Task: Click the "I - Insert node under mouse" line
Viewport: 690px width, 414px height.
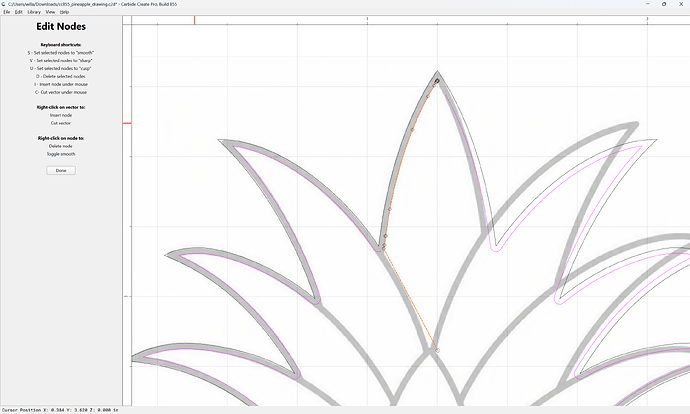Action: pyautogui.click(x=61, y=84)
